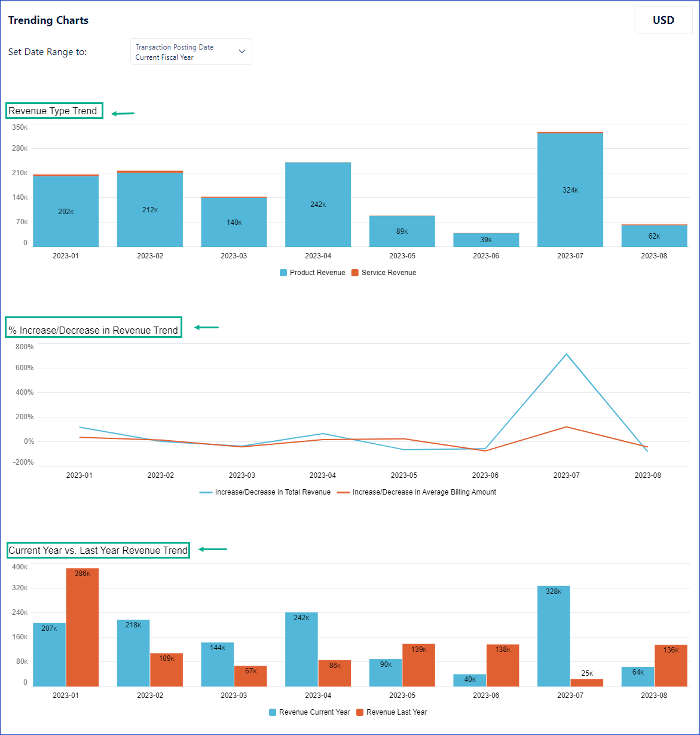Click the 140K product revenue bar

tap(234, 222)
